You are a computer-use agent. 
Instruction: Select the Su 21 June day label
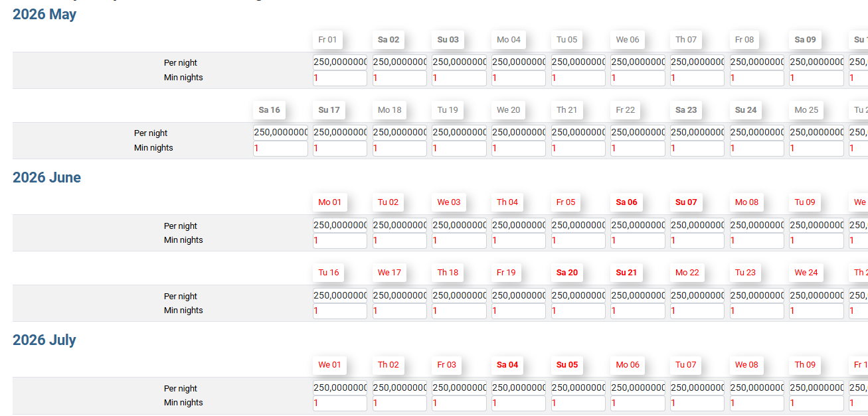[626, 273]
